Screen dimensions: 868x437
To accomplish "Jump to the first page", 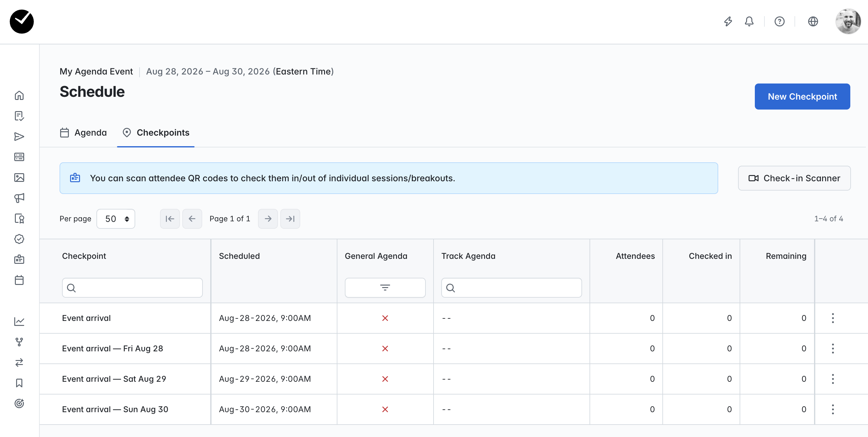I will (x=170, y=219).
